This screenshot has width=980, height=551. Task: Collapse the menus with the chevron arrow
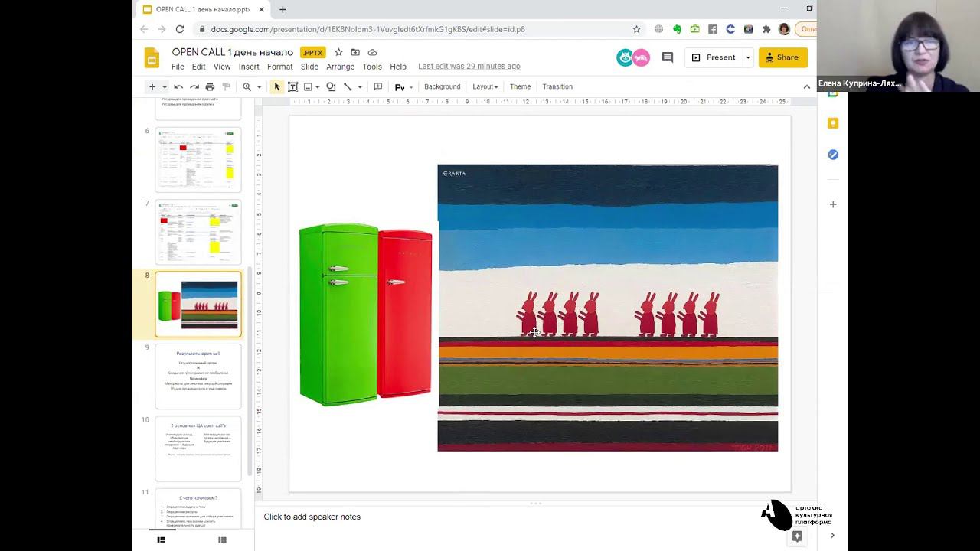pyautogui.click(x=806, y=87)
